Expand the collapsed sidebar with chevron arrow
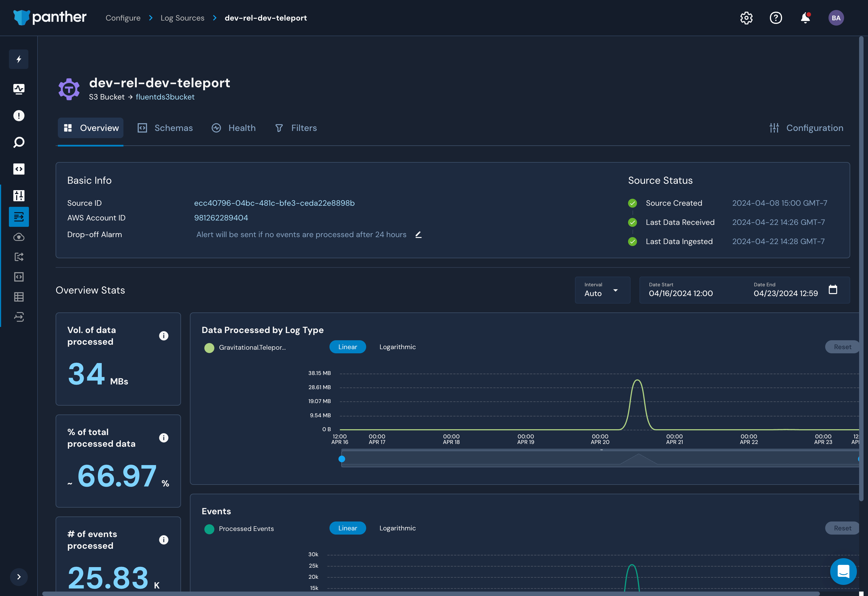868x596 pixels. point(19,577)
